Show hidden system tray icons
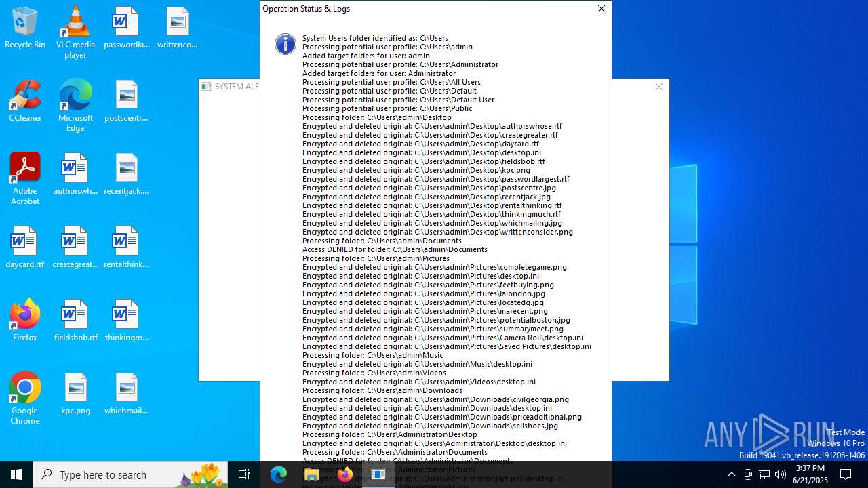The height and width of the screenshot is (488, 868). pos(731,474)
